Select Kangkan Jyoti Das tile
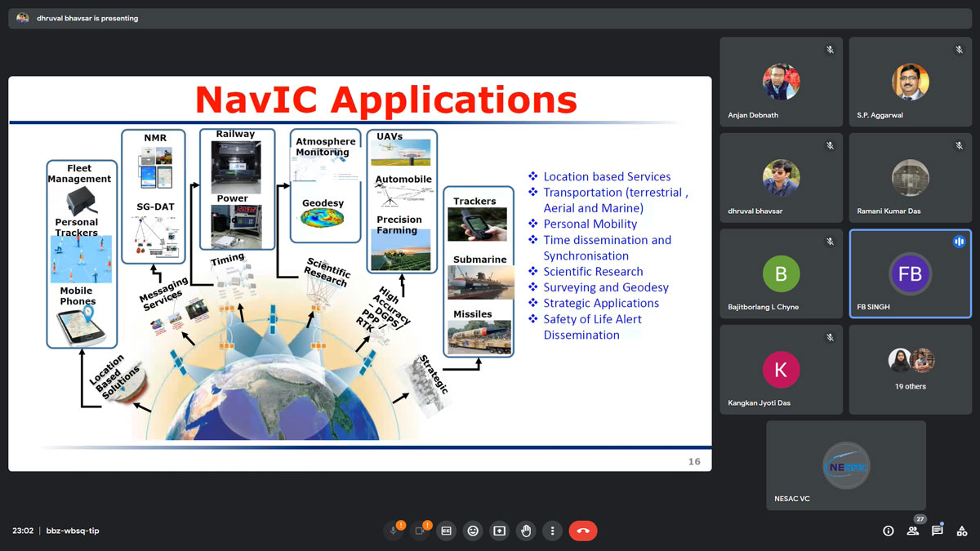The width and height of the screenshot is (980, 551). (781, 369)
